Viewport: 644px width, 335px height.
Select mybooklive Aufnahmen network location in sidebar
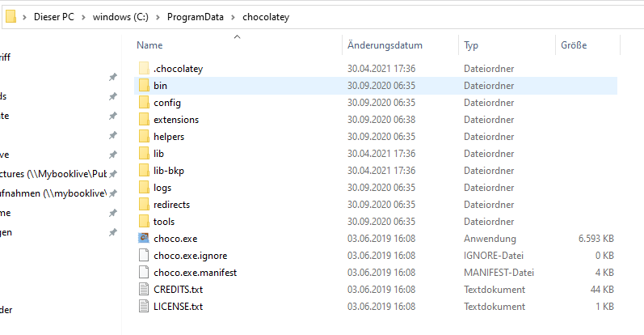pos(53,193)
